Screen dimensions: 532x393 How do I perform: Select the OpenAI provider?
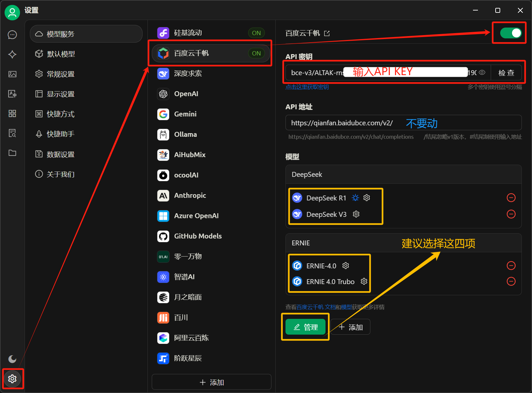pos(211,94)
